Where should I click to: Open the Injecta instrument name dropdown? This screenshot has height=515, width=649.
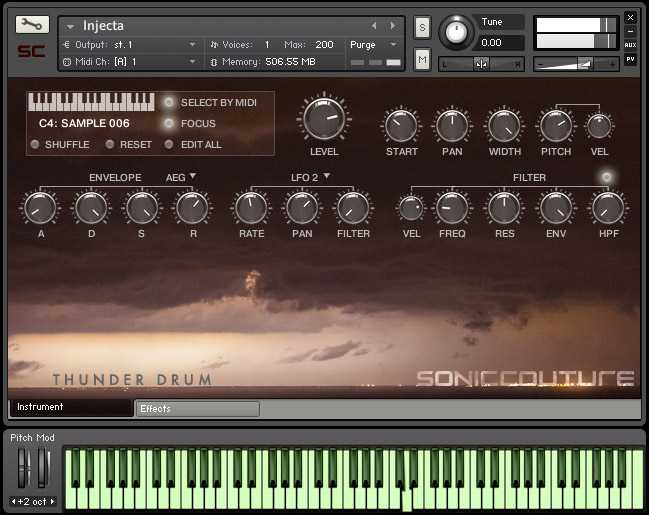tap(70, 27)
